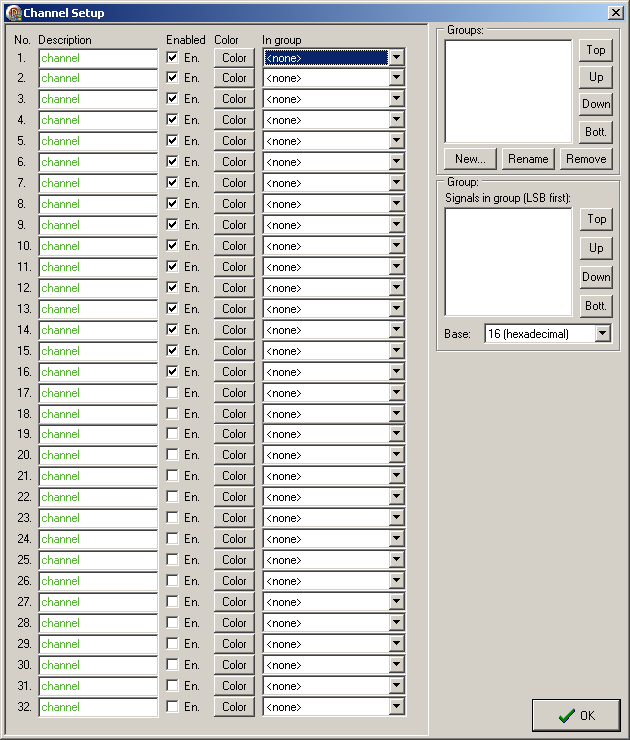Check the En. box on channel 20
Image resolution: width=630 pixels, height=740 pixels.
pyautogui.click(x=173, y=454)
